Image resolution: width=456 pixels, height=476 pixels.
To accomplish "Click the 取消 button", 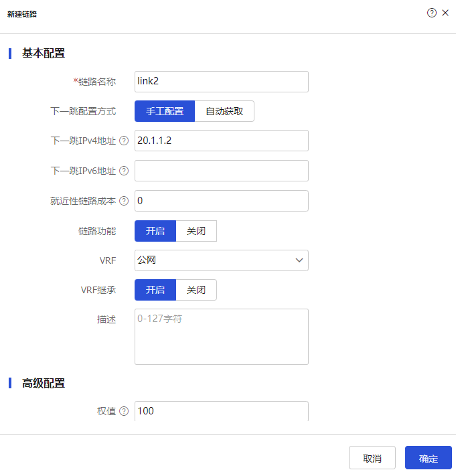I will [372, 458].
